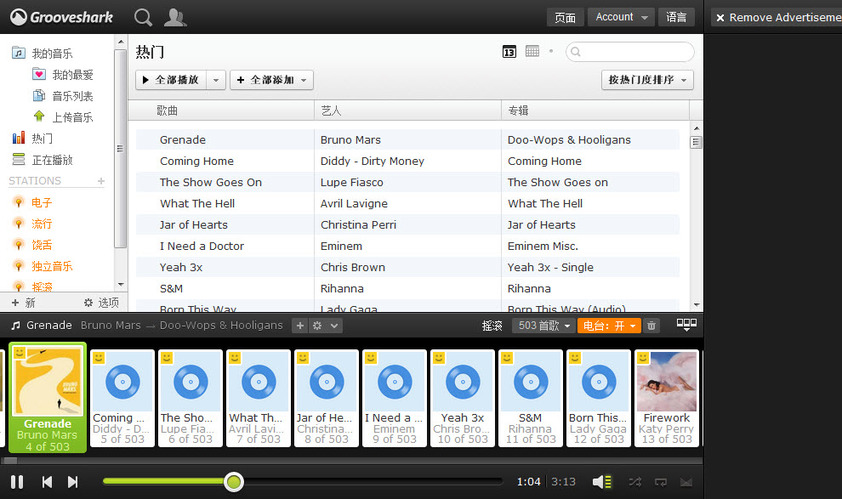Click smiley icon on Grenade card
Image resolution: width=842 pixels, height=499 pixels.
point(19,353)
